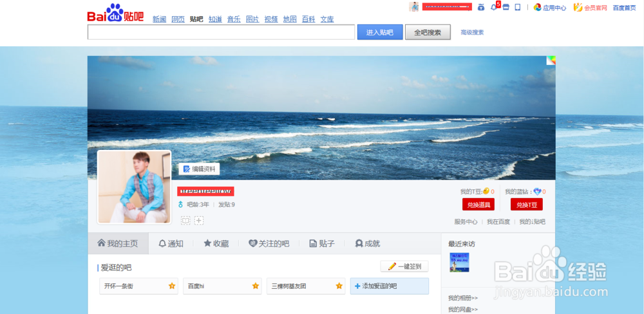Image resolution: width=644 pixels, height=314 pixels.
Task: Open the 知道 navigation link
Action: pos(215,19)
